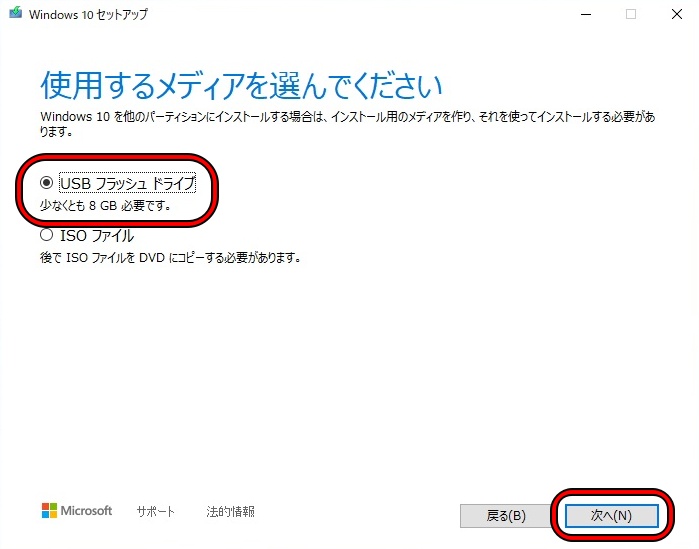Click the 次へ(N) button
The width and height of the screenshot is (699, 549).
coord(612,516)
